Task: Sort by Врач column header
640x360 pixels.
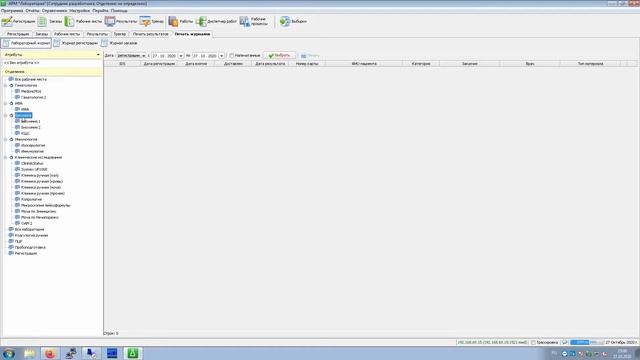Action: 530,64
